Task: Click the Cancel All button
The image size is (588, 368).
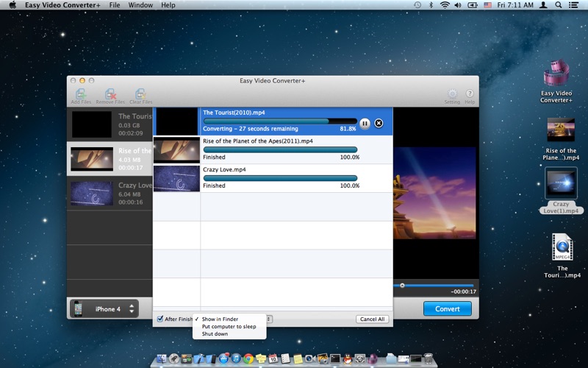Action: 372,319
